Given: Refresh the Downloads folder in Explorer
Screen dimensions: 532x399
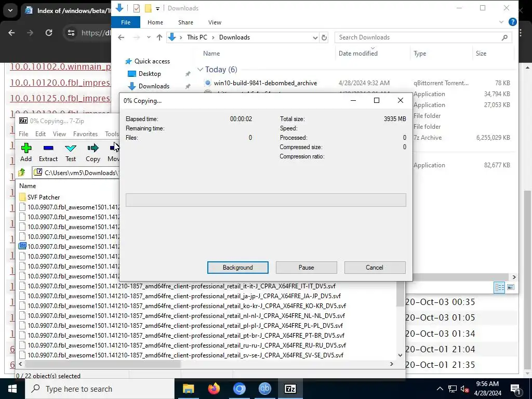Looking at the screenshot, I should (324, 37).
